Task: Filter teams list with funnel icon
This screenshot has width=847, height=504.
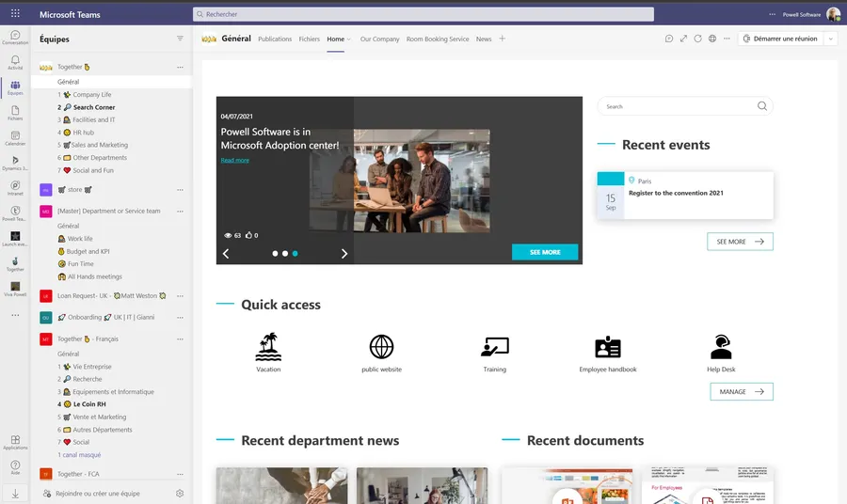Action: (180, 39)
